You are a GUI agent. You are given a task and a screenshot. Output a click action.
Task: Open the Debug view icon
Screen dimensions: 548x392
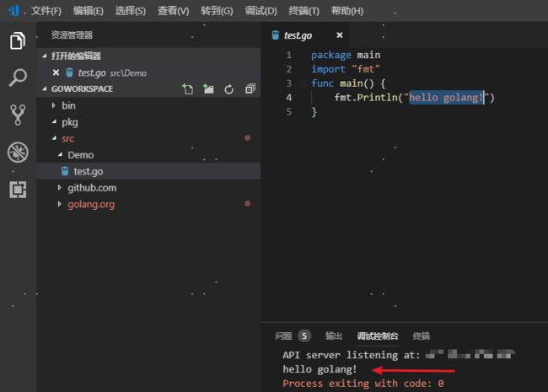(18, 153)
